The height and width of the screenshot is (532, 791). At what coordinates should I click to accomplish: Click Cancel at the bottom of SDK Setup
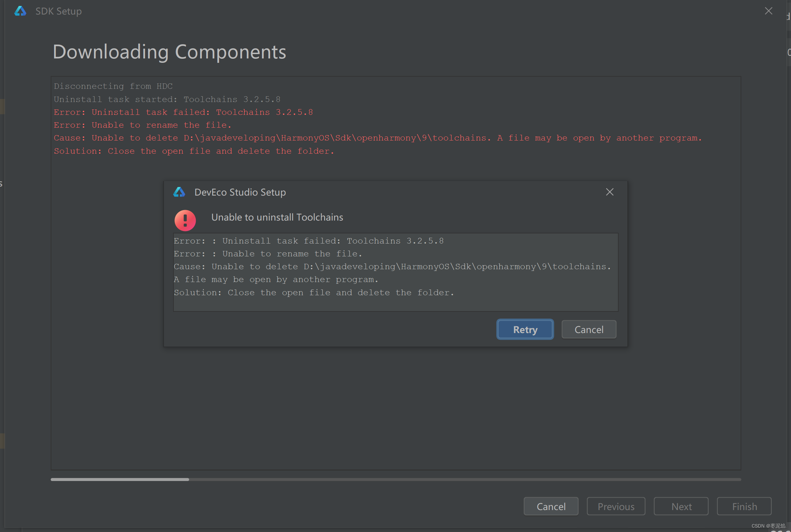point(551,506)
